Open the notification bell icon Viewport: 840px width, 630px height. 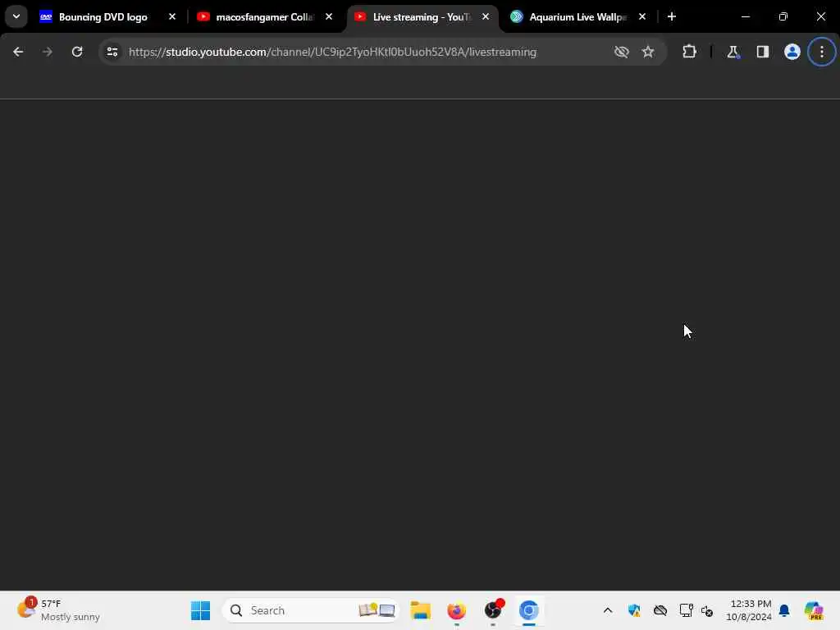(784, 610)
